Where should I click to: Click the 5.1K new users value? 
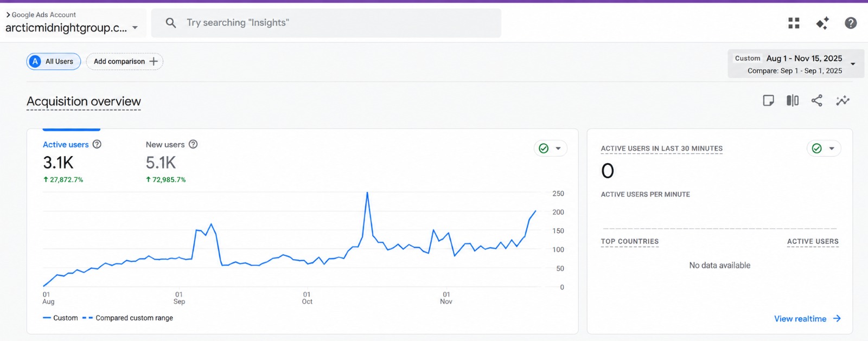click(x=161, y=163)
